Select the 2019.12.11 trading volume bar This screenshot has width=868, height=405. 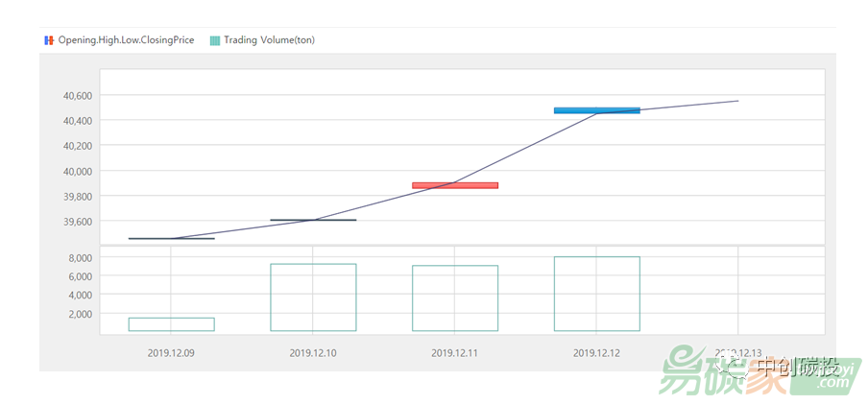click(x=455, y=298)
